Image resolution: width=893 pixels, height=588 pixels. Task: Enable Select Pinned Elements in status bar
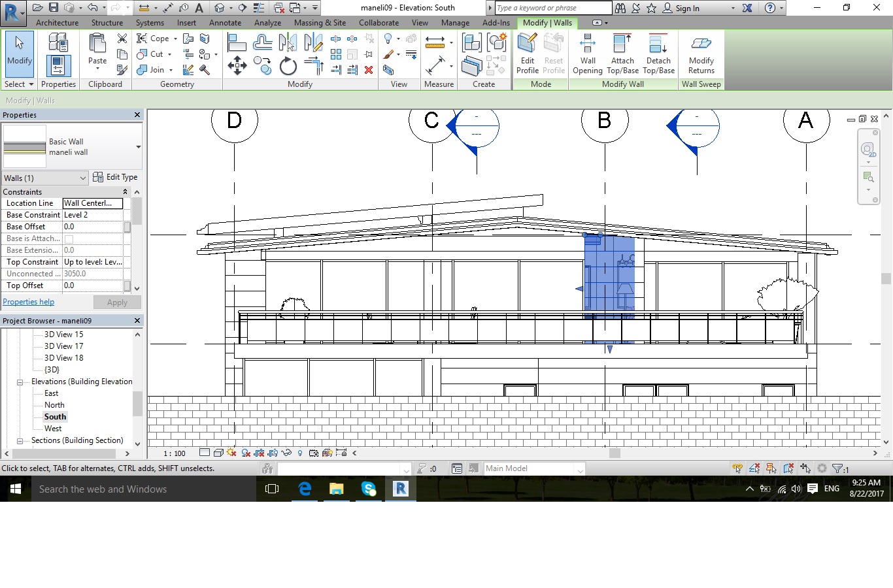coord(771,468)
